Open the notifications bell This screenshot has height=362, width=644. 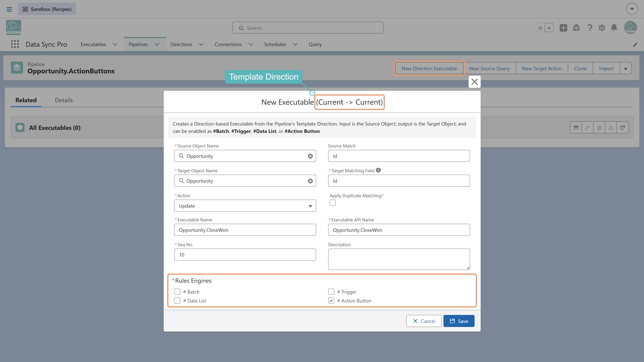[614, 28]
